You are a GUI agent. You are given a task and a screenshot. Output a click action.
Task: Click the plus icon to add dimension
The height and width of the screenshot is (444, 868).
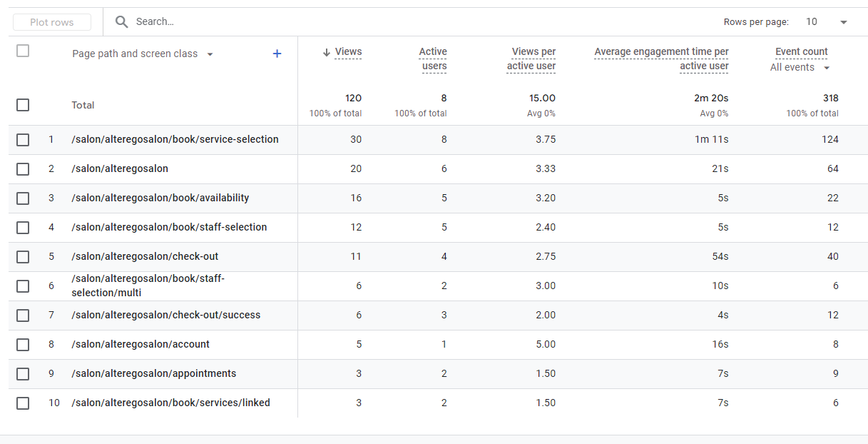pos(277,54)
